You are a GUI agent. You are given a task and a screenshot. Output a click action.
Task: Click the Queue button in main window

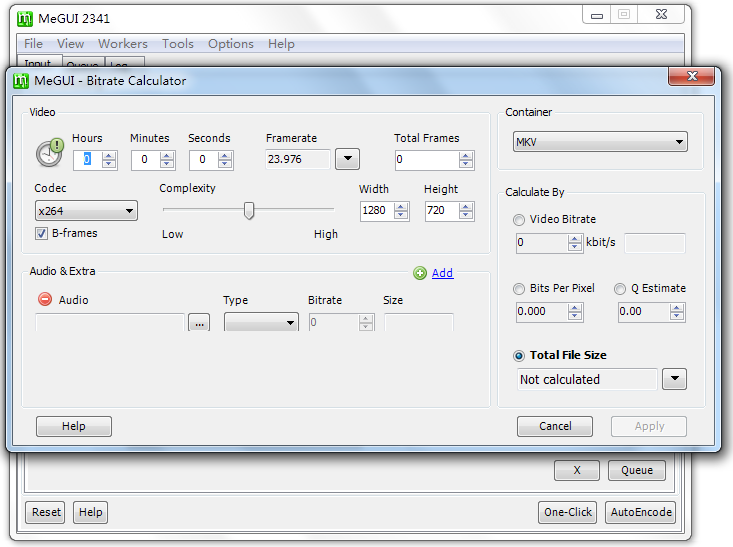637,470
